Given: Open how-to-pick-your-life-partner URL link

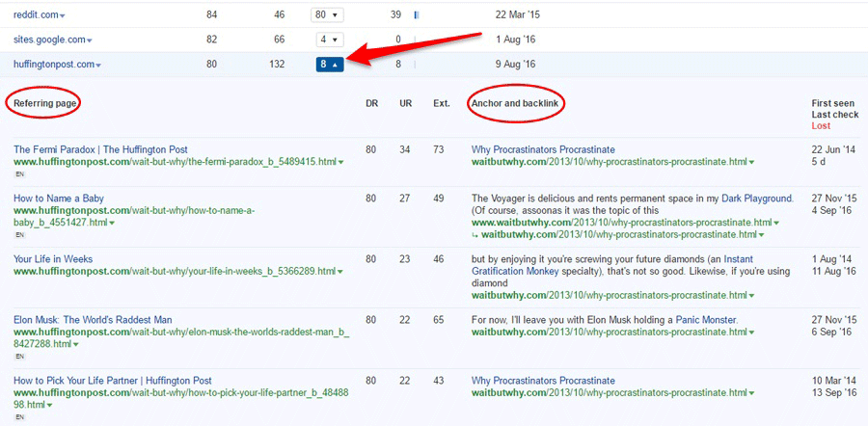Looking at the screenshot, I should (x=181, y=399).
